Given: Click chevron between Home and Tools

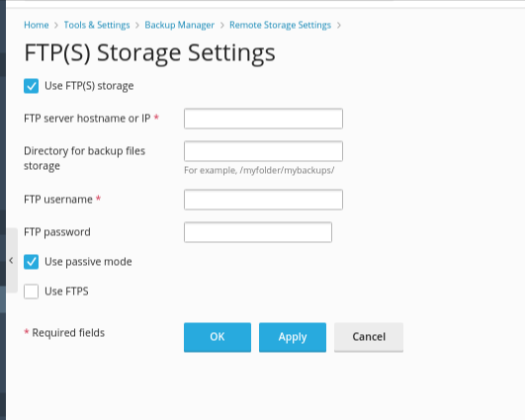Looking at the screenshot, I should [x=56, y=26].
